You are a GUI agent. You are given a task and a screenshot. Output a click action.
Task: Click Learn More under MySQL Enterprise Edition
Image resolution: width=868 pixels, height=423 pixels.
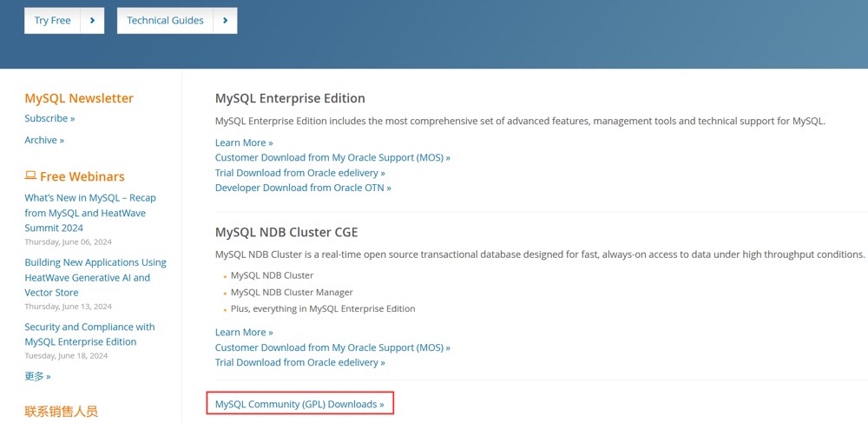click(x=244, y=142)
